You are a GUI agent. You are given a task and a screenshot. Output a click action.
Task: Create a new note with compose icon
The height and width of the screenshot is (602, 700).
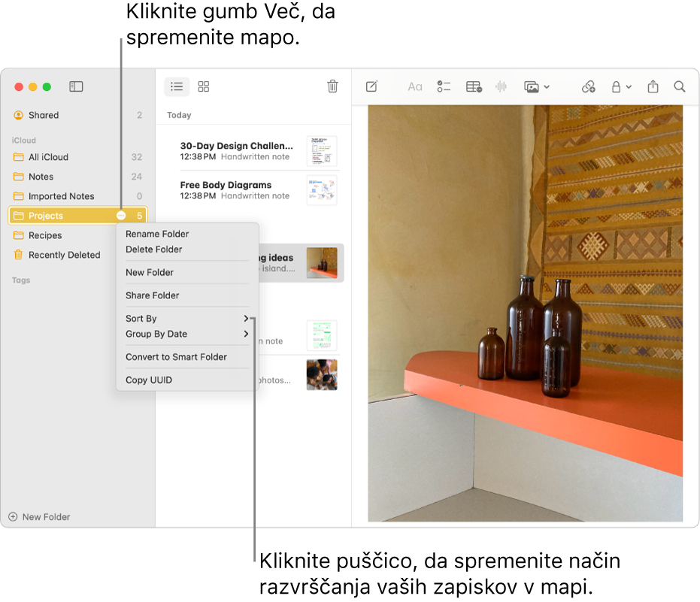(371, 86)
